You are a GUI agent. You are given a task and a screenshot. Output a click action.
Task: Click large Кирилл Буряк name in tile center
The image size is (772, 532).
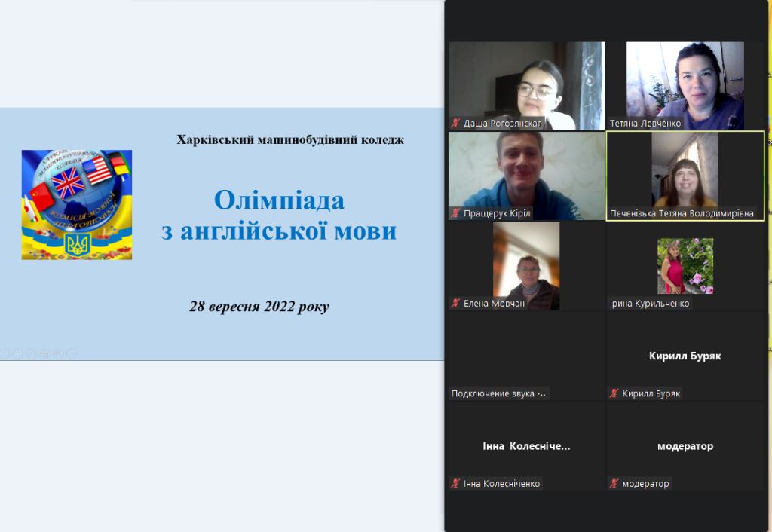tap(685, 356)
